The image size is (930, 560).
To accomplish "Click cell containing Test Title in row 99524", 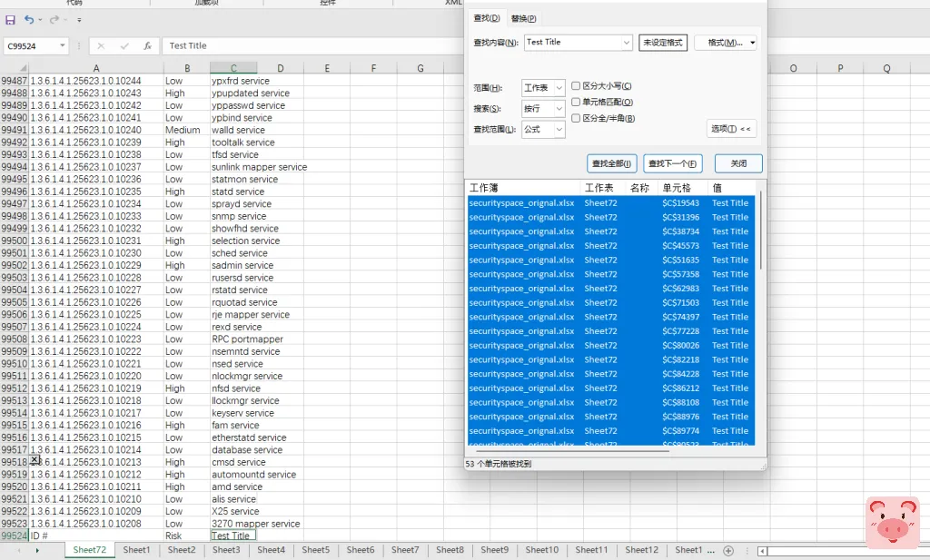I will tap(233, 535).
